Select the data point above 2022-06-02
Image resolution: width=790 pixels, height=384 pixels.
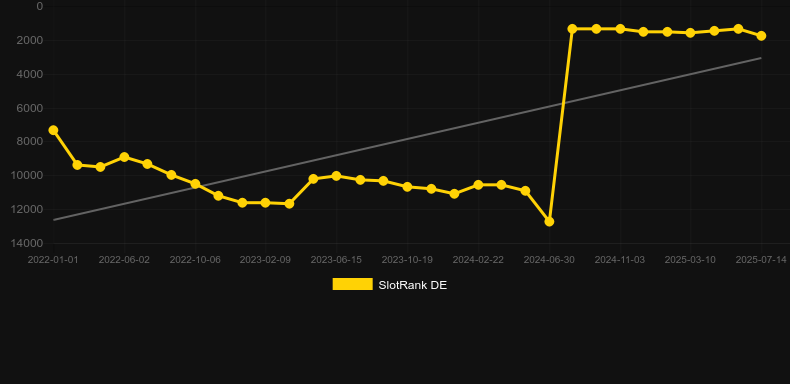coord(124,157)
